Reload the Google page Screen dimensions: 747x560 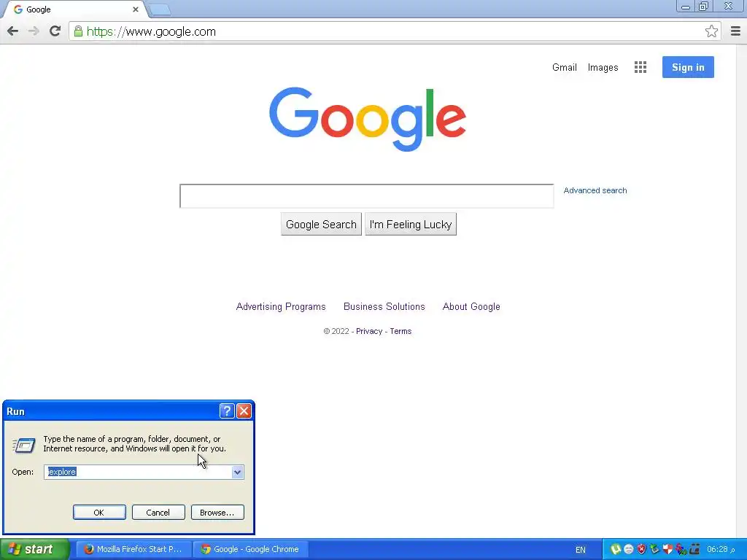tap(55, 31)
